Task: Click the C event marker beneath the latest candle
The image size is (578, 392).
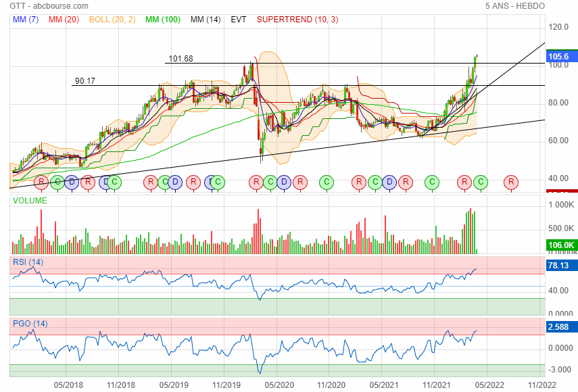Action: (x=481, y=182)
